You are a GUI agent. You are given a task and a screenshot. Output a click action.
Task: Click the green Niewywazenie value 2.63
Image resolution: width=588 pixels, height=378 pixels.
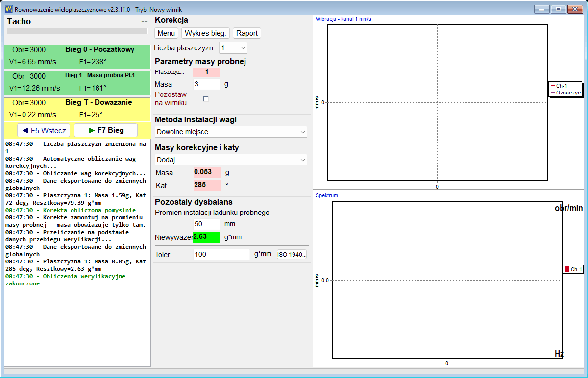point(207,237)
